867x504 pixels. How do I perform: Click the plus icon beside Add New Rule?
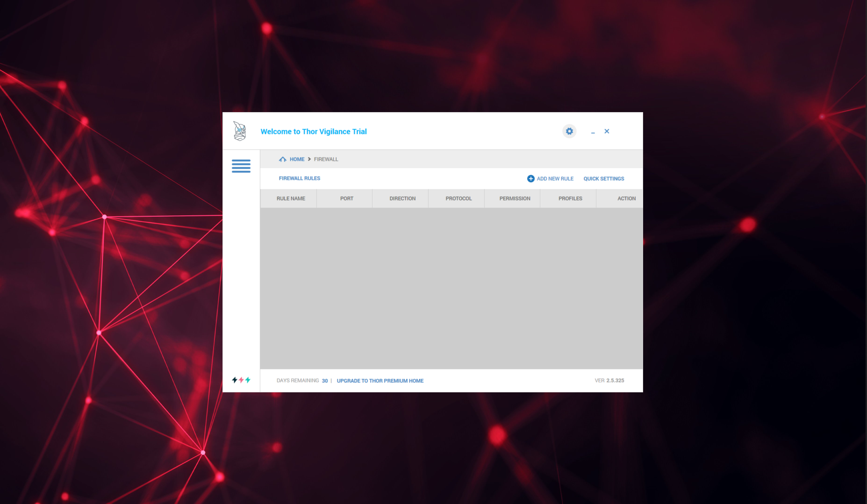click(531, 178)
